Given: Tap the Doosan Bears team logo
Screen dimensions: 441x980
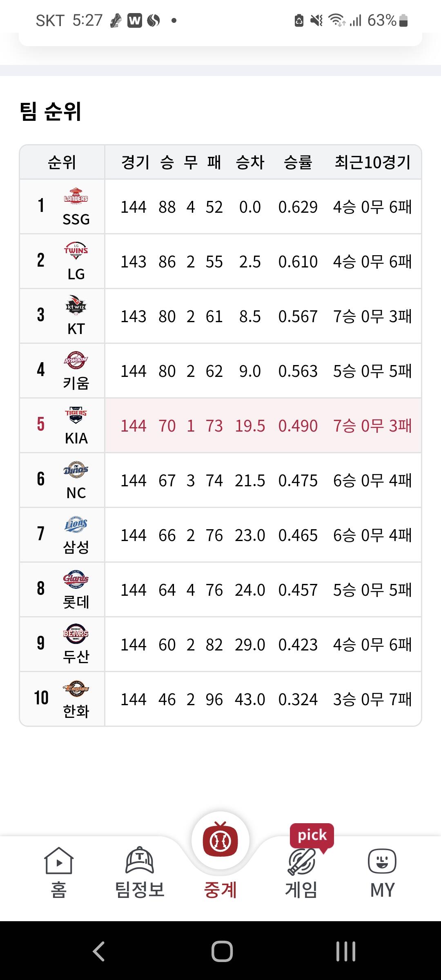Looking at the screenshot, I should (x=76, y=633).
